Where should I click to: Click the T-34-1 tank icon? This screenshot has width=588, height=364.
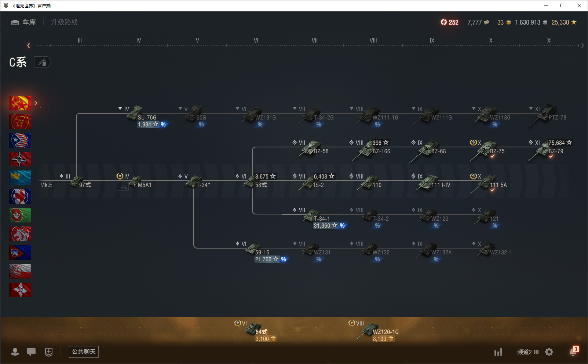(311, 216)
